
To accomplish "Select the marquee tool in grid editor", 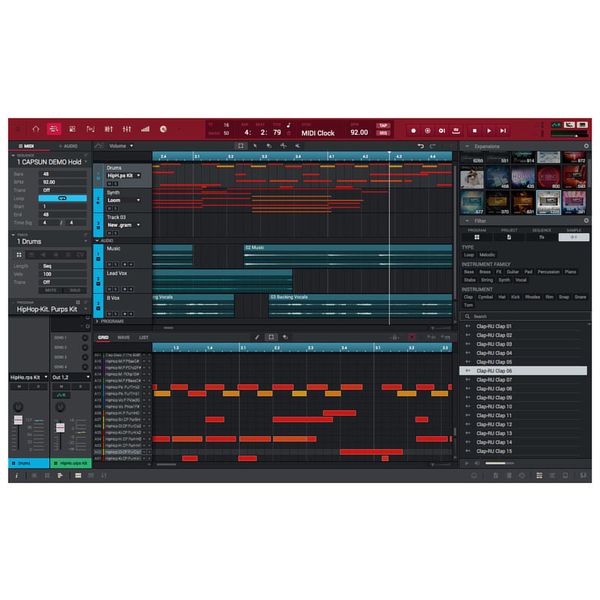I will coord(271,337).
